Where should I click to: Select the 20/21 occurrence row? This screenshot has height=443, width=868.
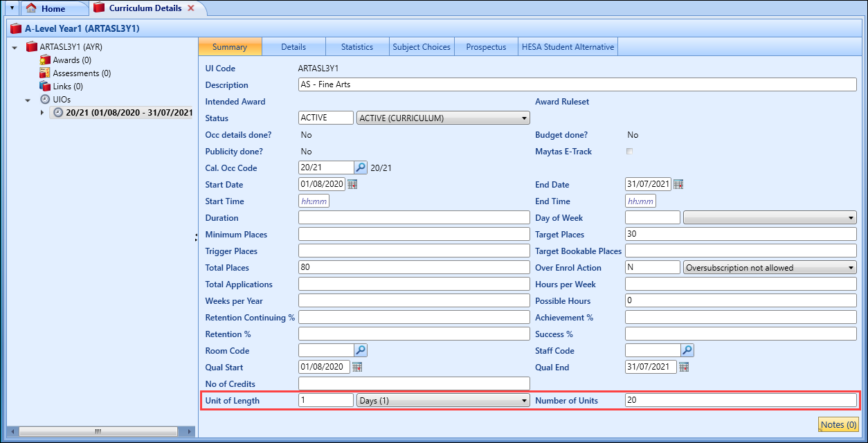click(x=122, y=113)
